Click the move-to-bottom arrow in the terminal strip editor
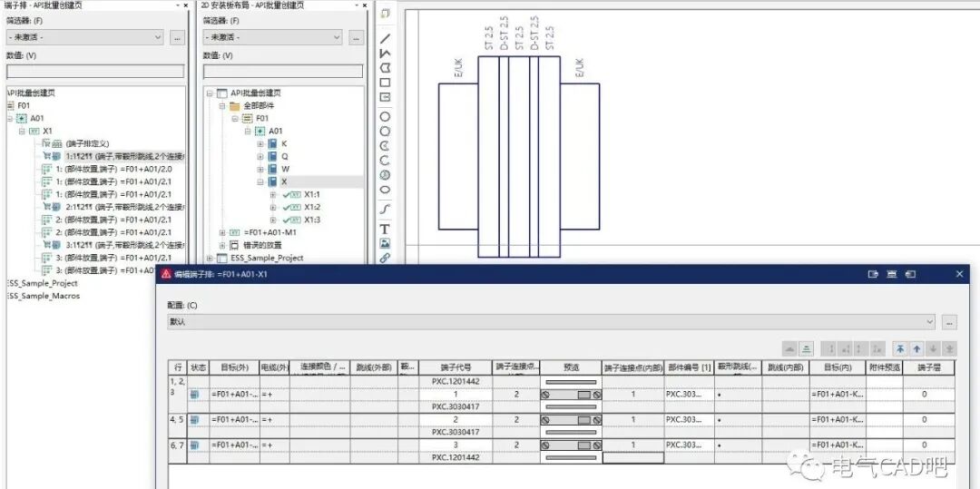This screenshot has height=489, width=980. [x=950, y=348]
